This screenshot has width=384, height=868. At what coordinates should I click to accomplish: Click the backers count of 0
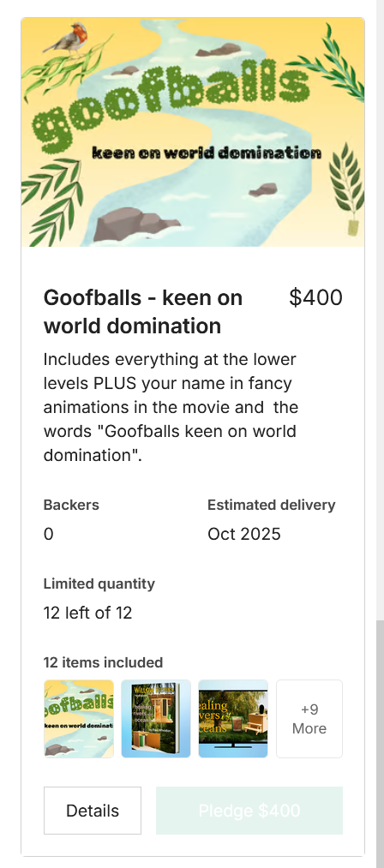pos(49,534)
